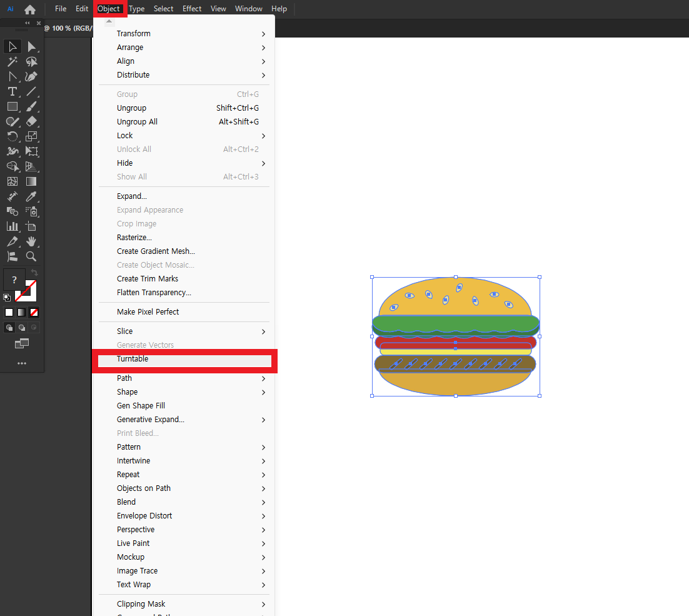
Task: Choose the Symbol Sprayer tool
Action: [x=31, y=211]
